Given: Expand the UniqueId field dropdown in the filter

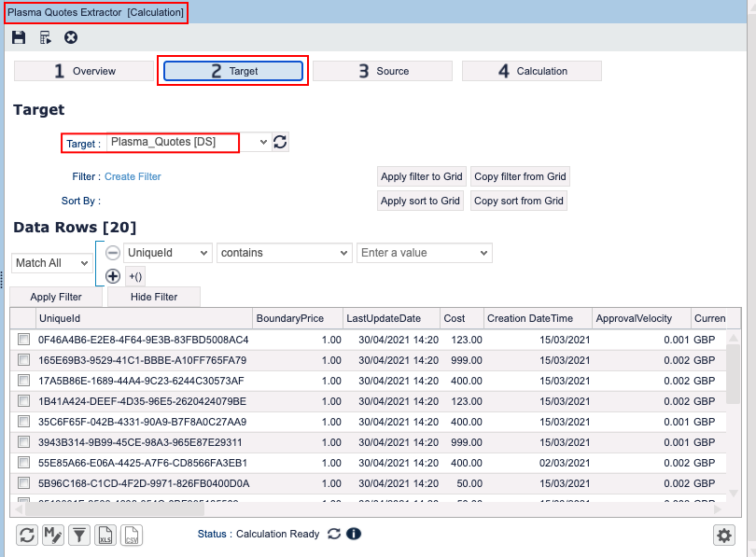Looking at the screenshot, I should pos(168,253).
